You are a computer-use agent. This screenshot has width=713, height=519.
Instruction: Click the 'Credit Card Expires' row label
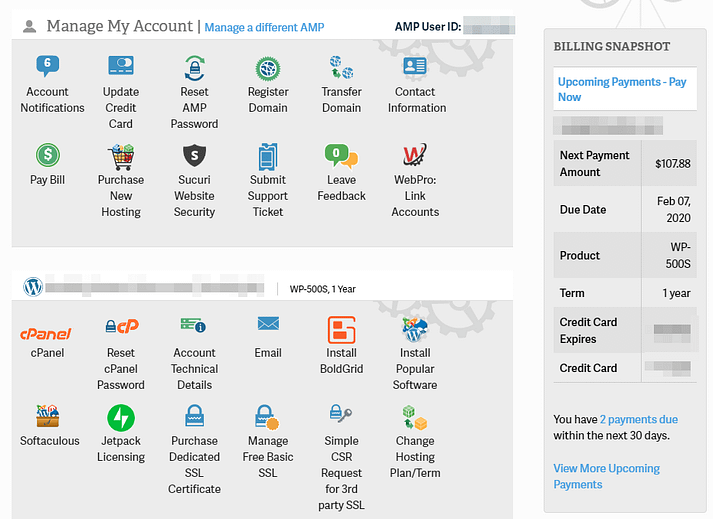(x=588, y=330)
